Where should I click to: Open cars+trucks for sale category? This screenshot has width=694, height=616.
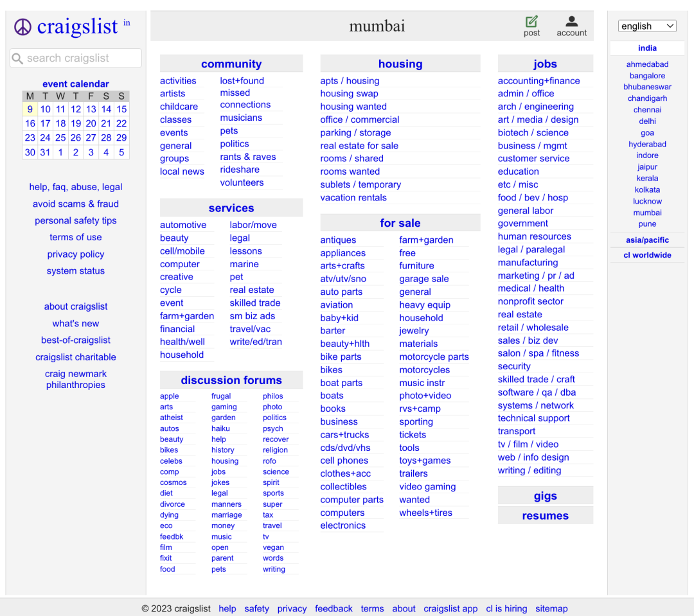[x=344, y=435]
